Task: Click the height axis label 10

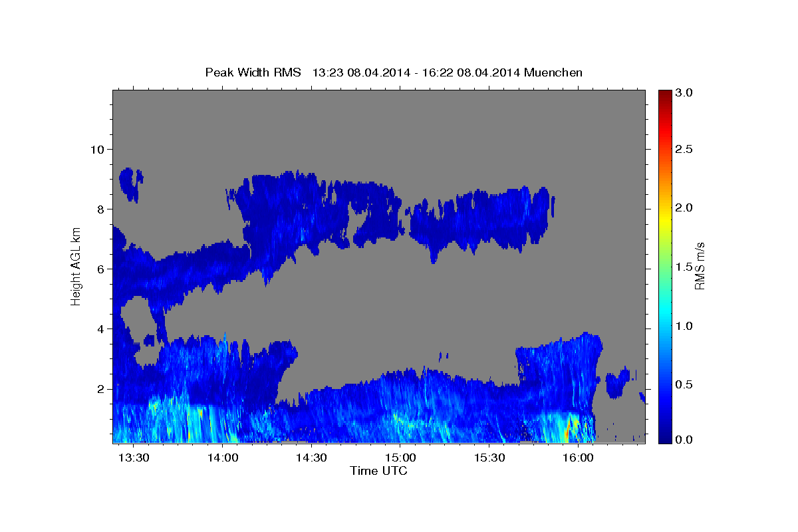Action: point(96,149)
